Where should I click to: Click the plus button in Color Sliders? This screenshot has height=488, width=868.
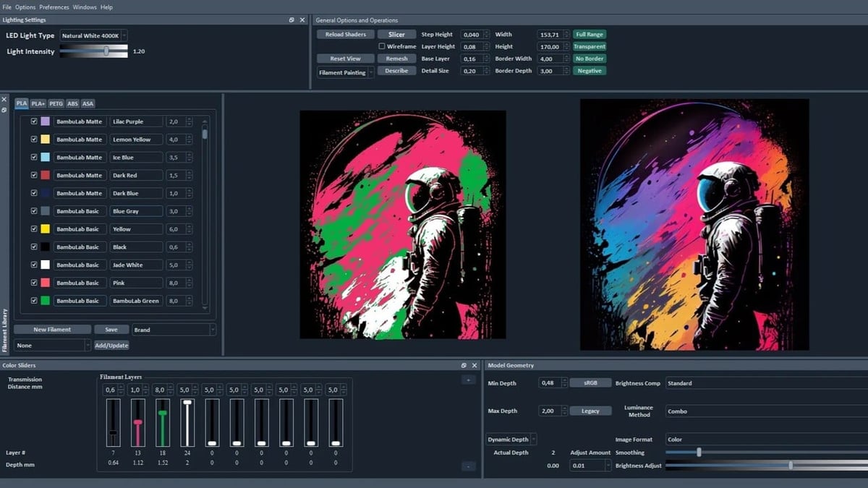[468, 380]
